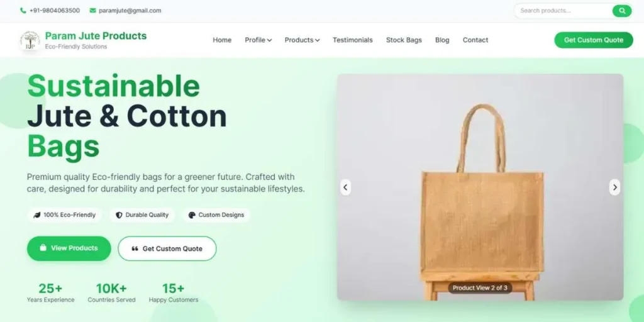Screen dimensions: 644x322
Task: Focus the Search products input field
Action: tap(563, 11)
